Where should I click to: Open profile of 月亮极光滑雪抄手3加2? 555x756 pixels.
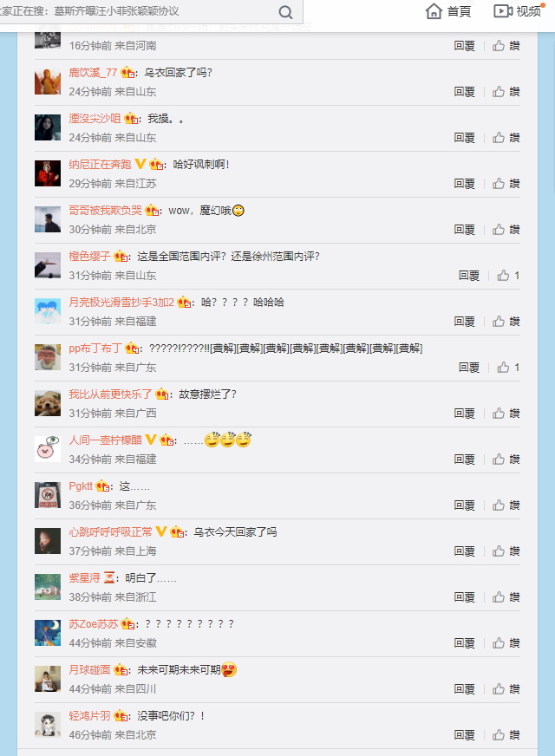tap(121, 303)
